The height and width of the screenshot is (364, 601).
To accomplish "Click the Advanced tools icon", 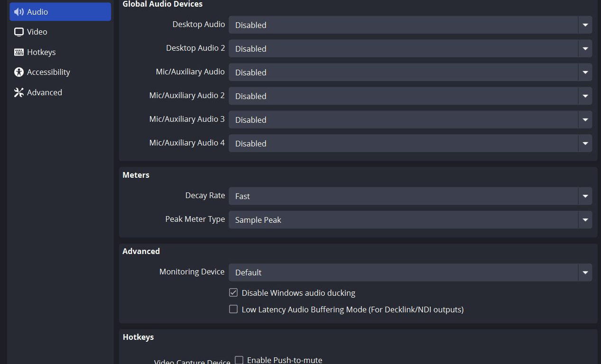I will pos(19,92).
